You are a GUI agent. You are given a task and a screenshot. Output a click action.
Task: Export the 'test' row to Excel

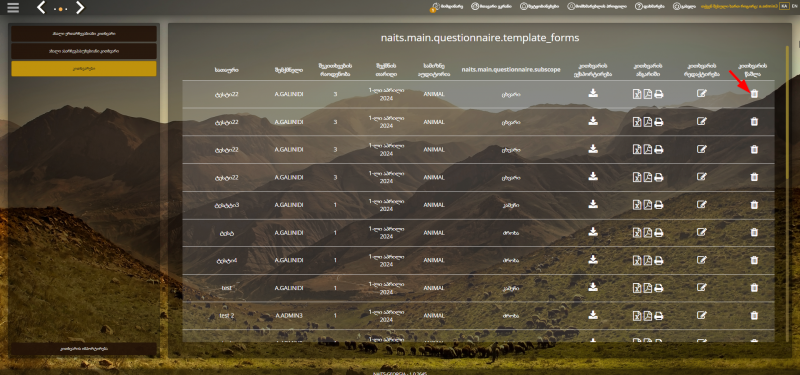[637, 288]
